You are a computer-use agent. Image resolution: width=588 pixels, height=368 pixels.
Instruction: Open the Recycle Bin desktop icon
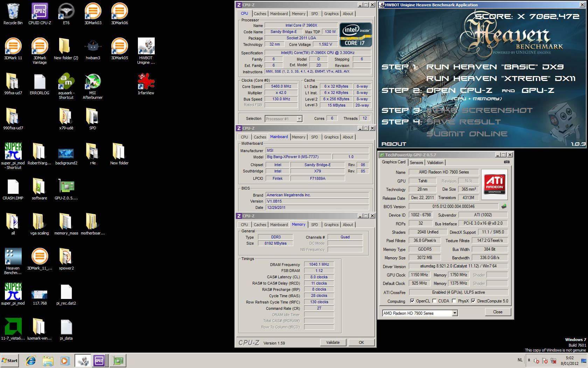point(13,14)
